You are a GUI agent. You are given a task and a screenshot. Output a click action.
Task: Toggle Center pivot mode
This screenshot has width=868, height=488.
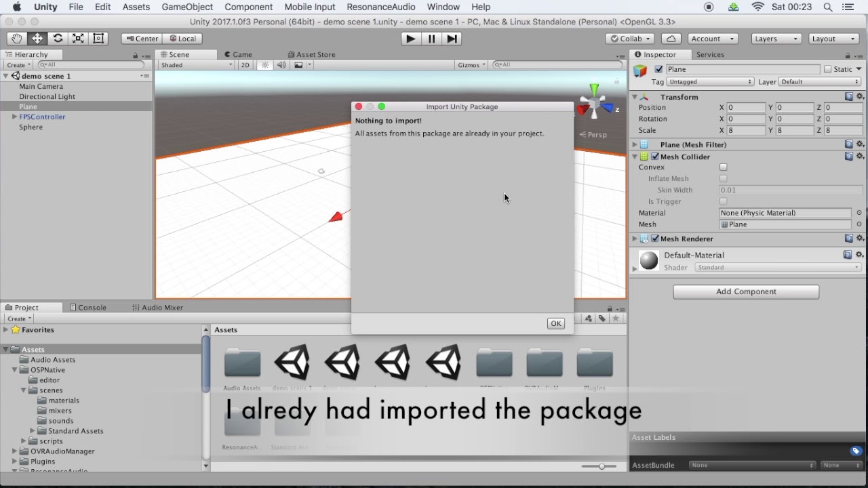pyautogui.click(x=142, y=39)
